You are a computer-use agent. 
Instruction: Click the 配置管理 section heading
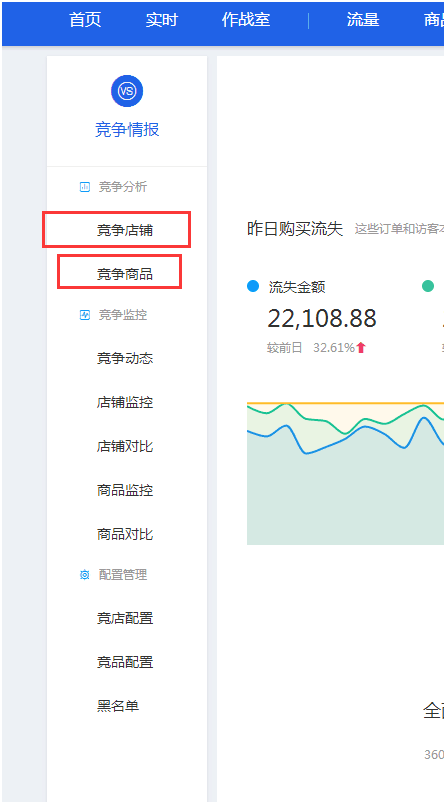coord(123,575)
